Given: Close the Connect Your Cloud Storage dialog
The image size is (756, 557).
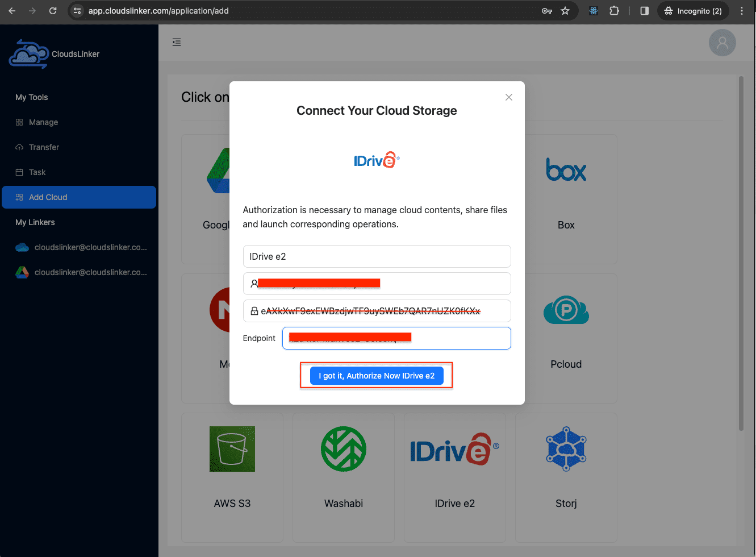Looking at the screenshot, I should (509, 97).
